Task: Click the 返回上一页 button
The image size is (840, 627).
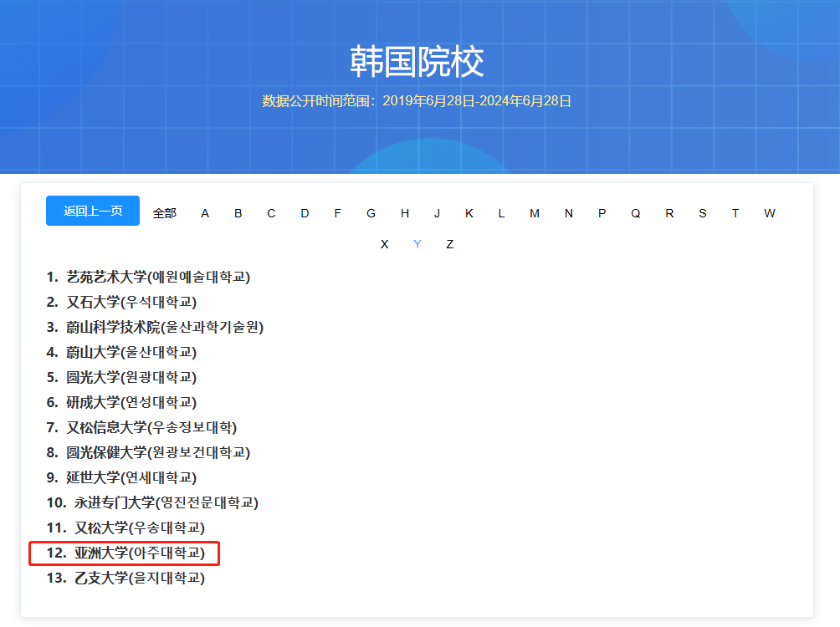Action: pyautogui.click(x=93, y=211)
